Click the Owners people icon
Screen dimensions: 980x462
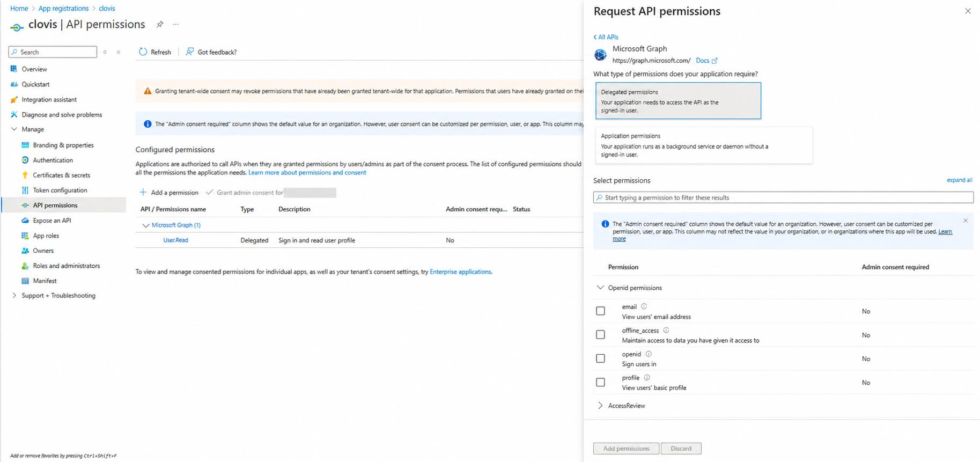(25, 251)
